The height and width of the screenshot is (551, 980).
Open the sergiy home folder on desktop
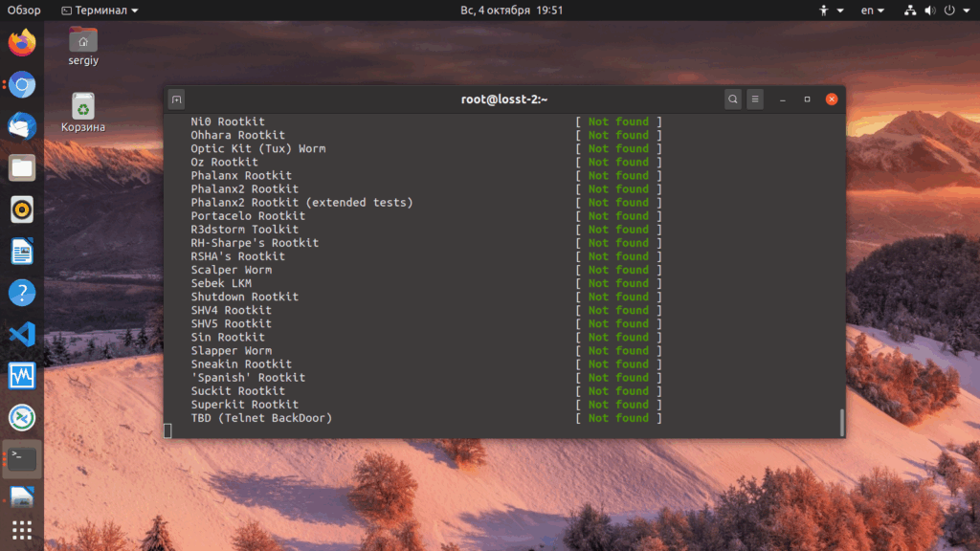tap(83, 47)
